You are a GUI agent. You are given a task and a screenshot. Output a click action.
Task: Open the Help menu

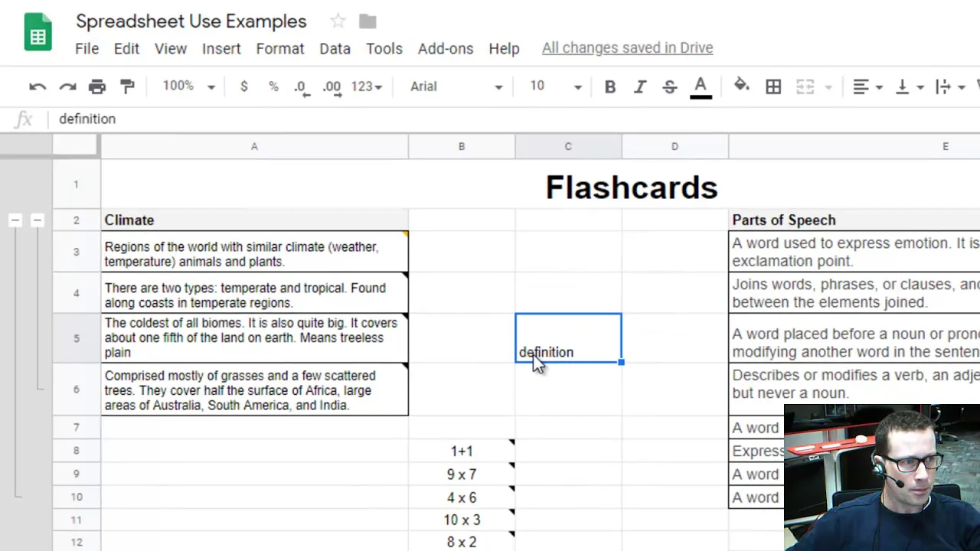504,48
